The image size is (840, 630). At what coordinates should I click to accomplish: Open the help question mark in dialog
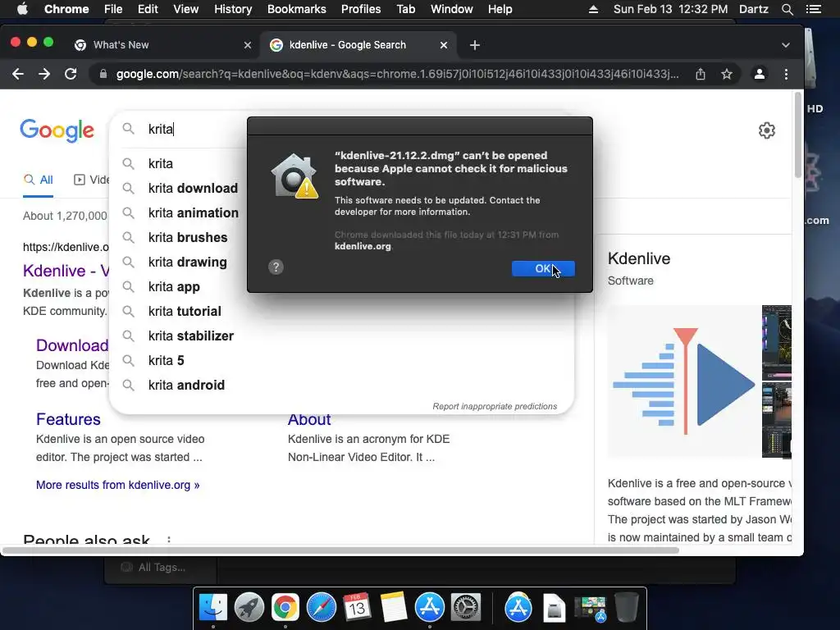point(276,267)
